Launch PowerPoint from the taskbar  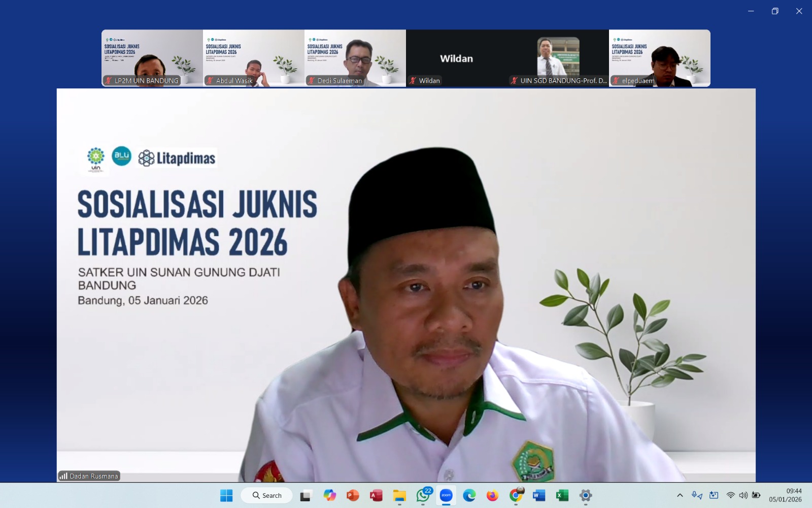[353, 495]
